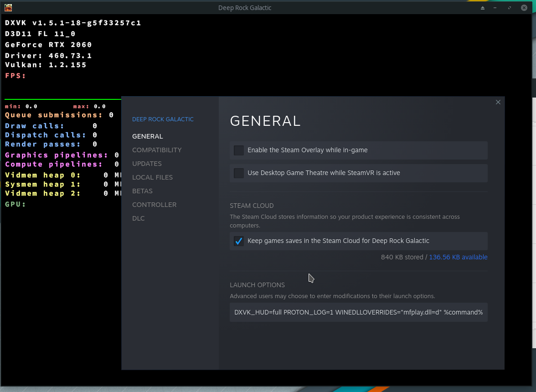
Task: Click the 136.56 KB available link
Action: pyautogui.click(x=458, y=257)
